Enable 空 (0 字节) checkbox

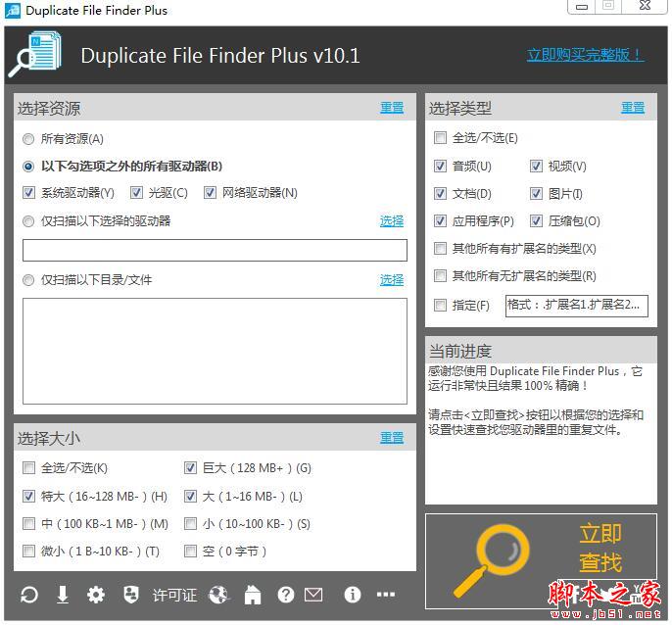tap(190, 551)
